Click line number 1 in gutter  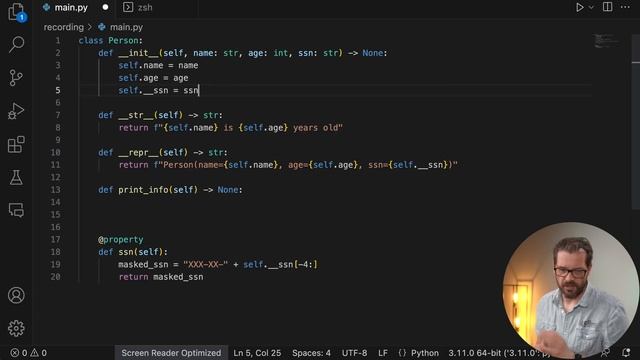click(x=58, y=40)
